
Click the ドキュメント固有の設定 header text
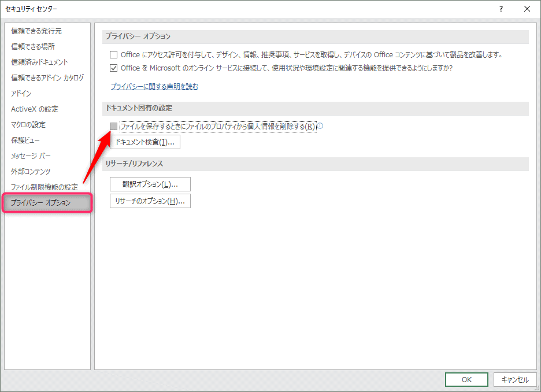tap(139, 108)
